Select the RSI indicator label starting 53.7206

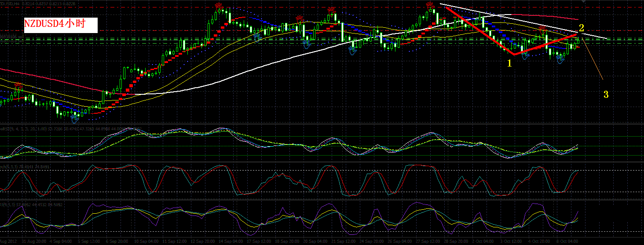(71, 129)
